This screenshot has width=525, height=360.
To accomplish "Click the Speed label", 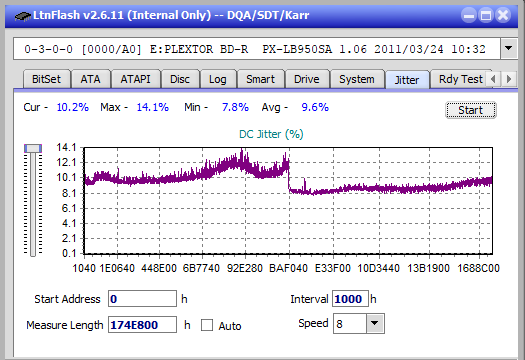I will click(313, 323).
